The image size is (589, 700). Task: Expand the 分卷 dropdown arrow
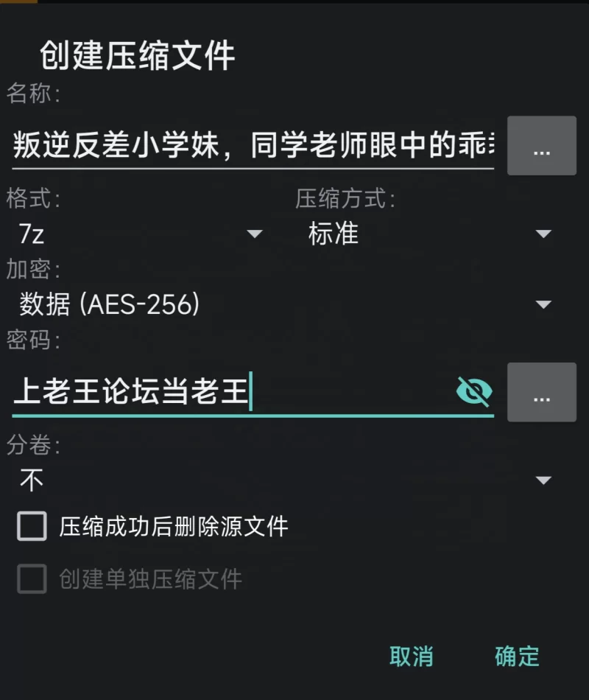543,480
